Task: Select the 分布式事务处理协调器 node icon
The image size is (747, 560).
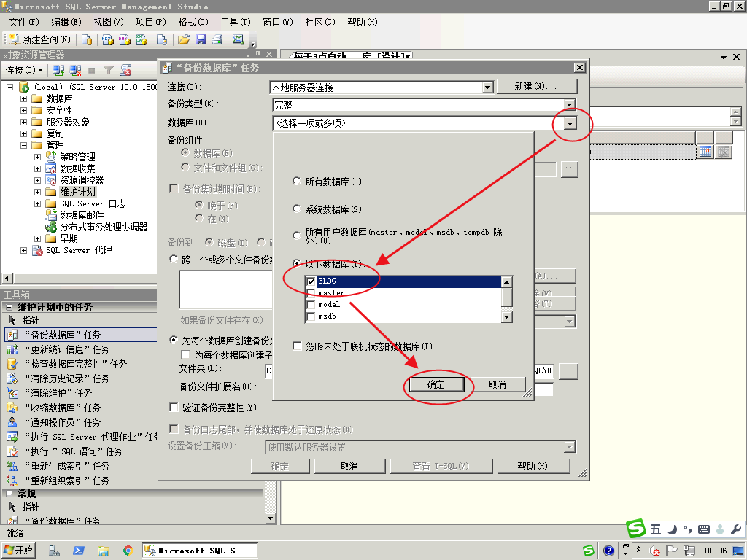Action: 51,227
